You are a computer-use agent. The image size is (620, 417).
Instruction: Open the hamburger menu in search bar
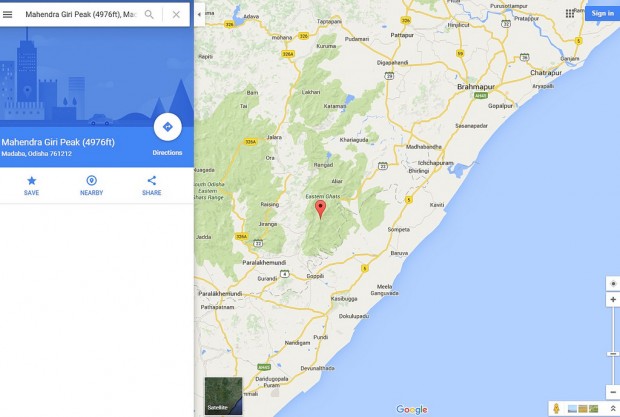(x=8, y=15)
